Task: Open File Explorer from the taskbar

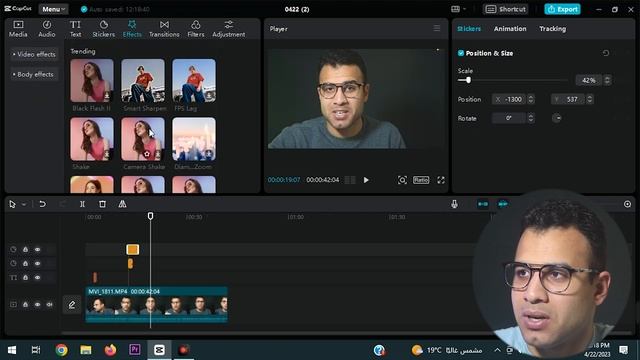Action: (x=86, y=349)
